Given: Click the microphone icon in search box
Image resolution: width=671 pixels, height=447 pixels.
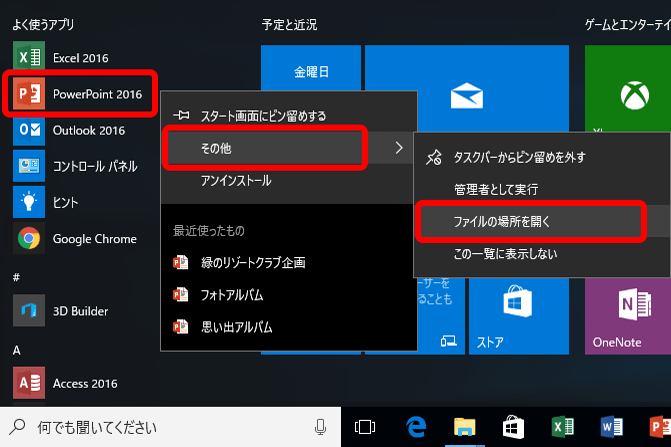Looking at the screenshot, I should coord(320,427).
